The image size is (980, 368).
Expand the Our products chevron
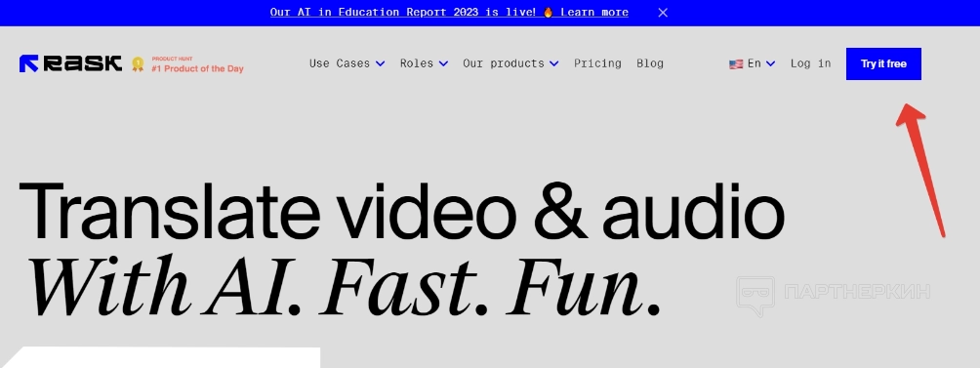(553, 63)
